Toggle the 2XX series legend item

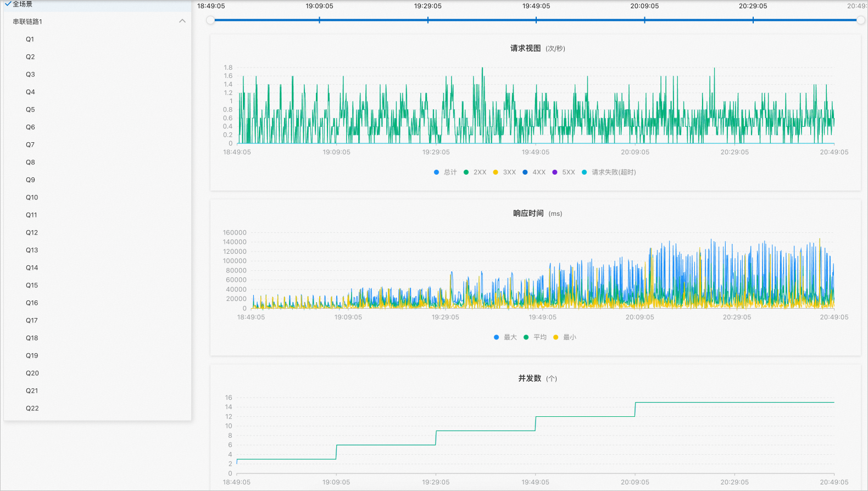(x=475, y=172)
